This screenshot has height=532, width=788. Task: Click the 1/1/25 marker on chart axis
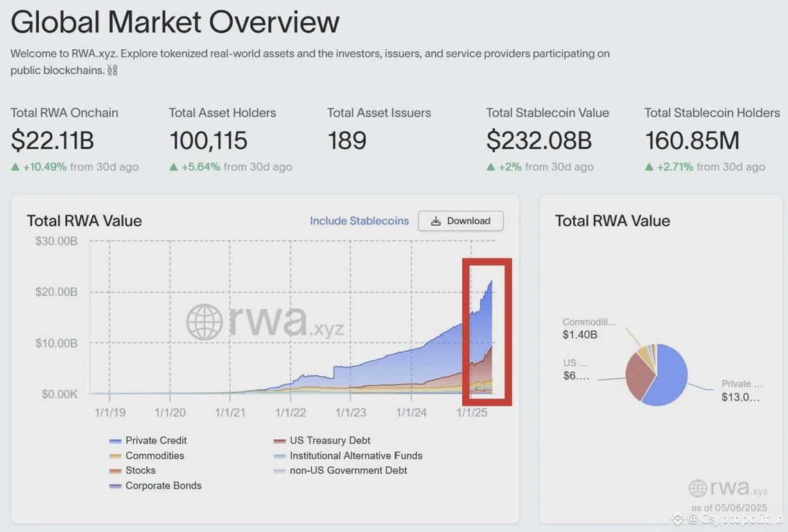[x=471, y=412]
